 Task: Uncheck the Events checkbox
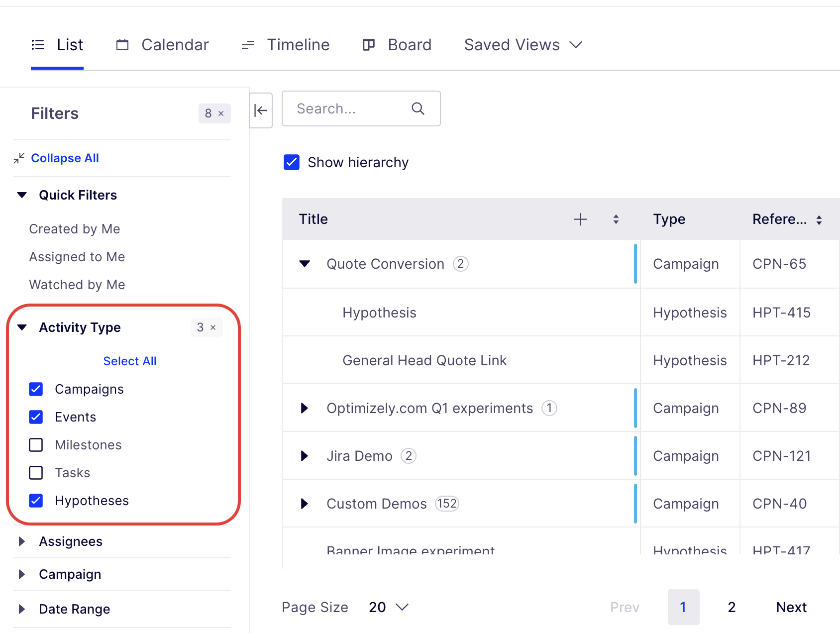(36, 417)
